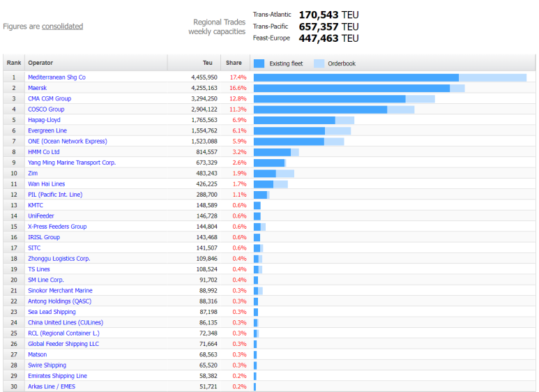Click the Share column header
Screen dimensions: 539x392
click(x=234, y=63)
